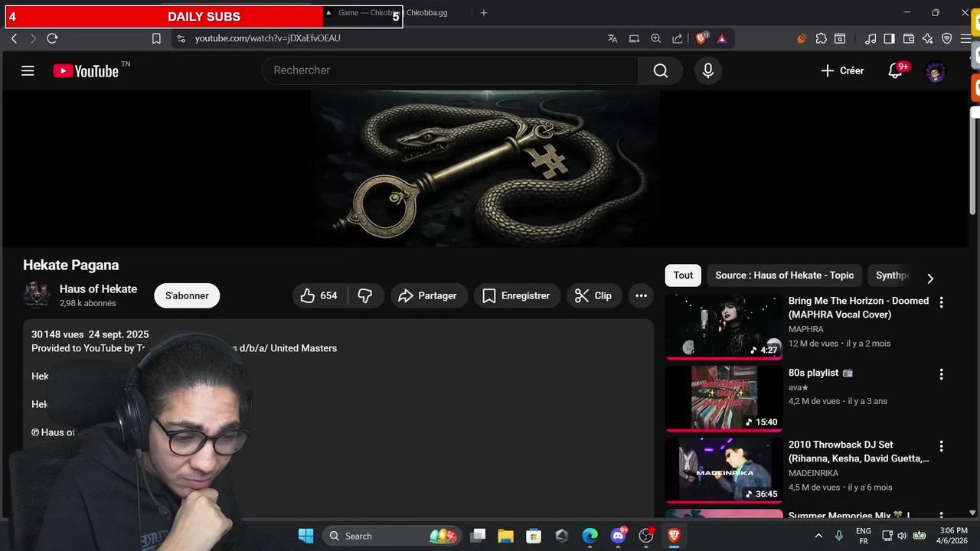The height and width of the screenshot is (551, 980).
Task: Open Haus of Hekate channel avatar
Action: tap(37, 295)
